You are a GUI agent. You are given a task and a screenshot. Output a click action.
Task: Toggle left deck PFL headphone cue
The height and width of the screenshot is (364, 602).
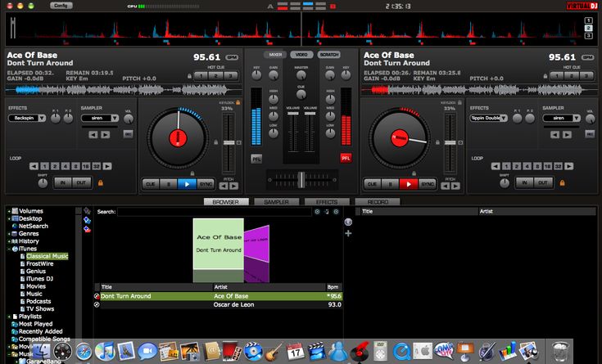coord(256,159)
